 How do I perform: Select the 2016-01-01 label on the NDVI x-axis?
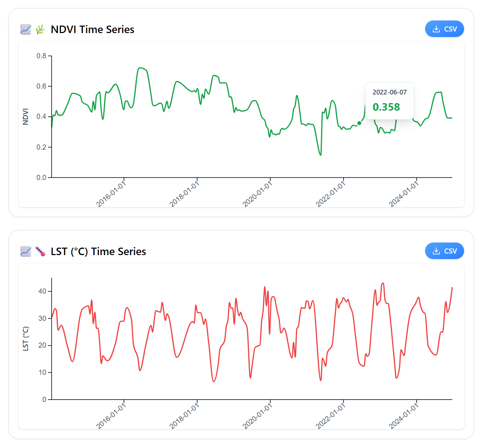coord(111,193)
